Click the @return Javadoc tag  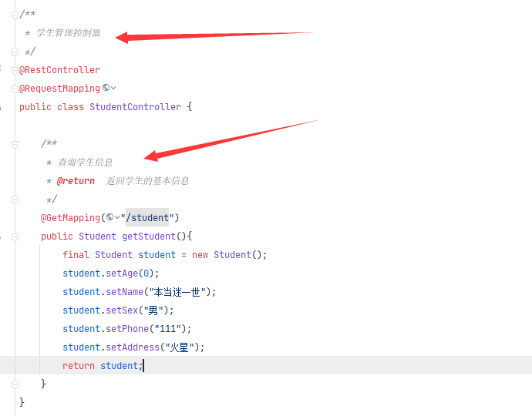point(76,181)
